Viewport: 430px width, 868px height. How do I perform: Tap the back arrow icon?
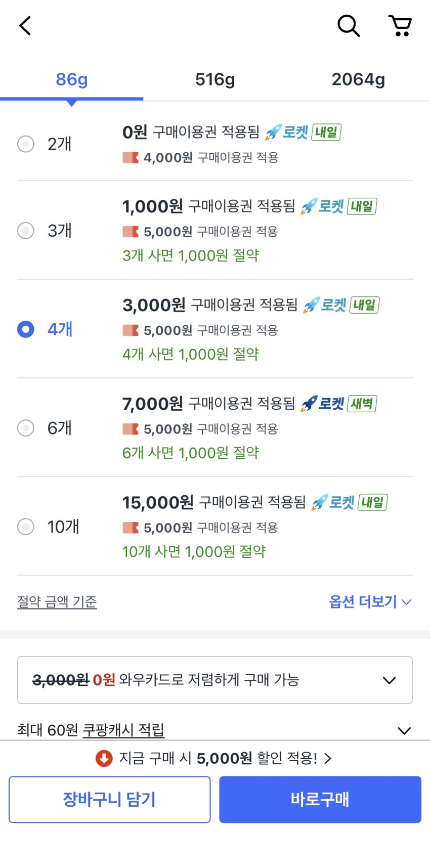pos(25,25)
